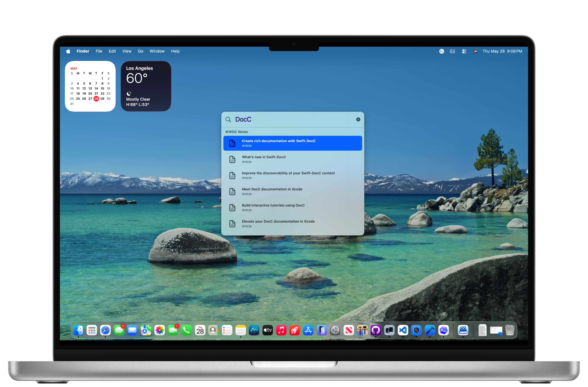This screenshot has width=588, height=387.
Task: Open the Go menu
Action: point(140,51)
